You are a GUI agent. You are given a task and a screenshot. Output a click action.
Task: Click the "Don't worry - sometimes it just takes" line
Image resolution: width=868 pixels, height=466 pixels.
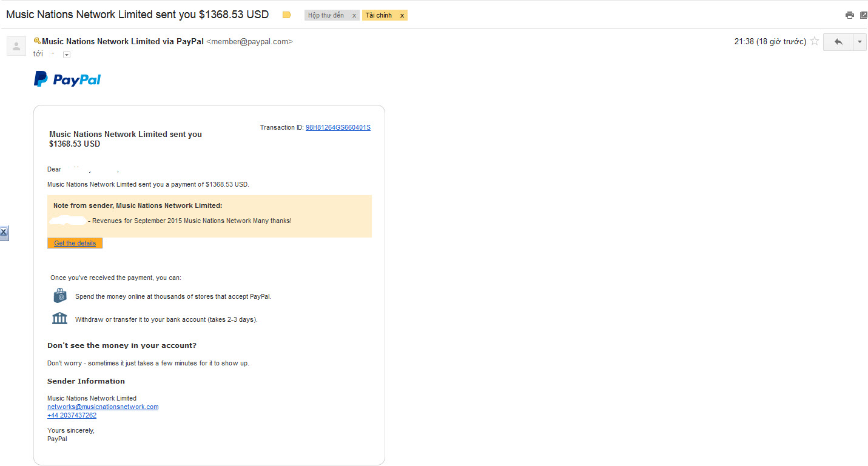(x=148, y=363)
